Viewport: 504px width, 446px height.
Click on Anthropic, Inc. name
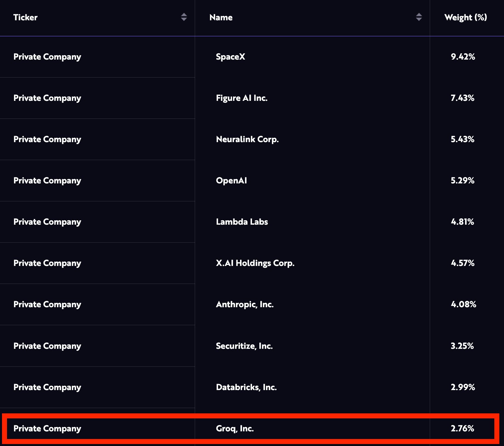click(x=245, y=304)
